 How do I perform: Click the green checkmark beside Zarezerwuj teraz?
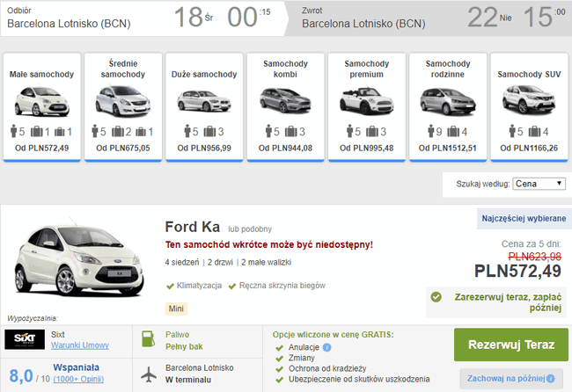[436, 297]
